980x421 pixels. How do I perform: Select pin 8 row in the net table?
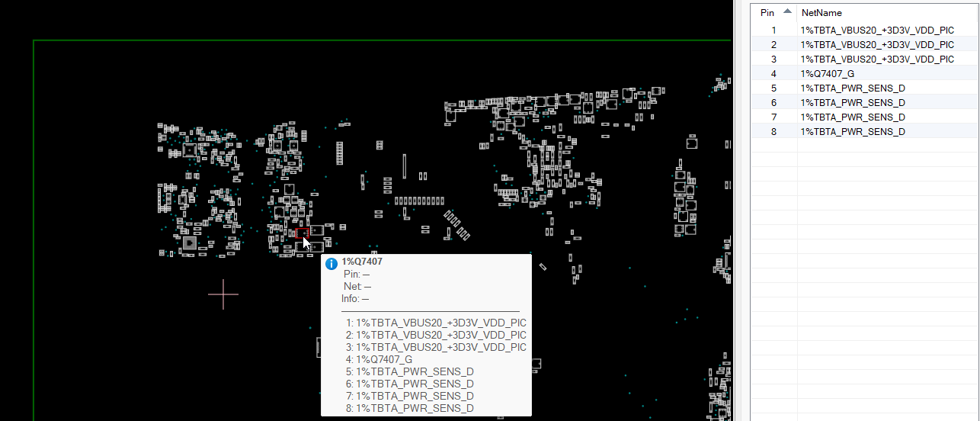(864, 132)
